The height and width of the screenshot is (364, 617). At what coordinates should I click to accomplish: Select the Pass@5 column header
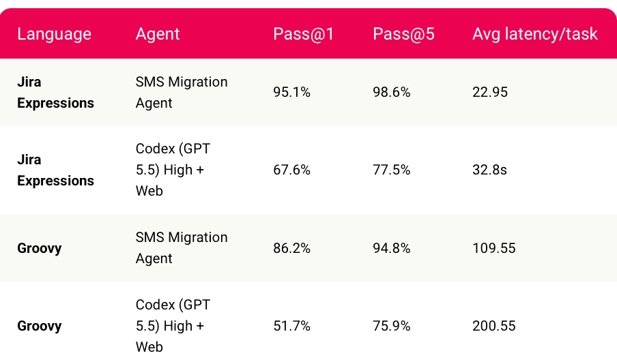coord(403,34)
